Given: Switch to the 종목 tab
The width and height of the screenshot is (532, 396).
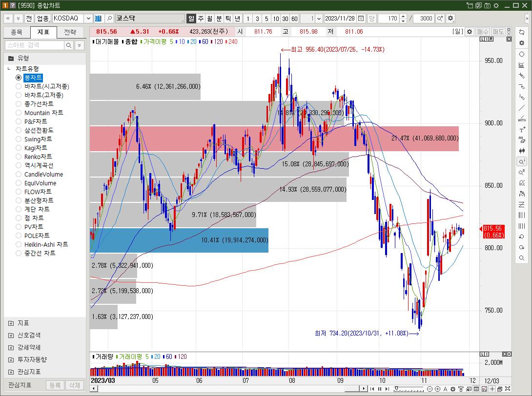Looking at the screenshot, I should 17,32.
